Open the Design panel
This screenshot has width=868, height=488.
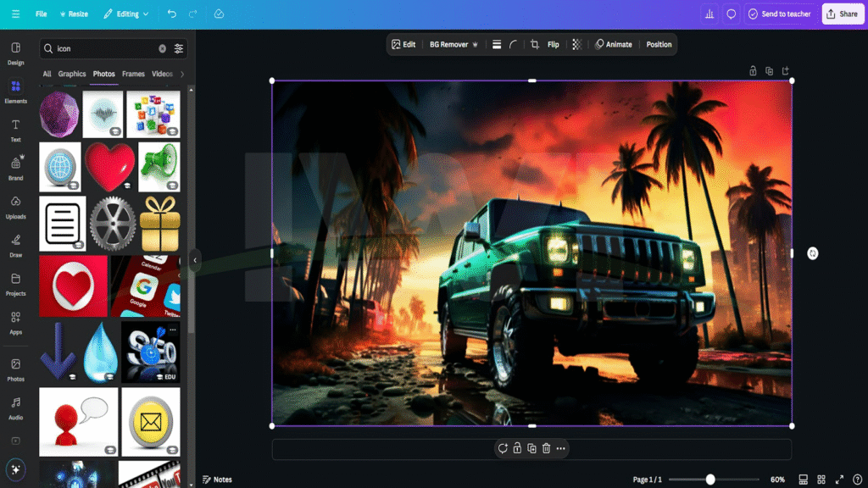[x=15, y=53]
